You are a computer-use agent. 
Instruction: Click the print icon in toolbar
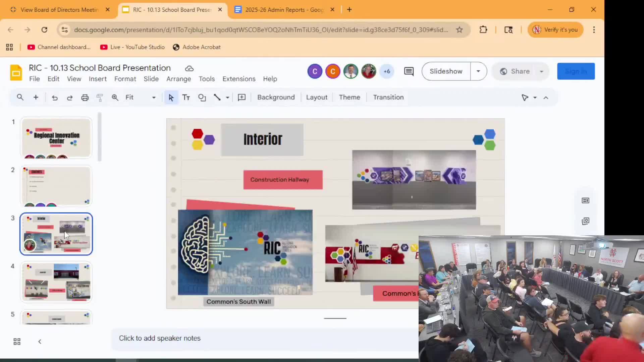point(85,98)
